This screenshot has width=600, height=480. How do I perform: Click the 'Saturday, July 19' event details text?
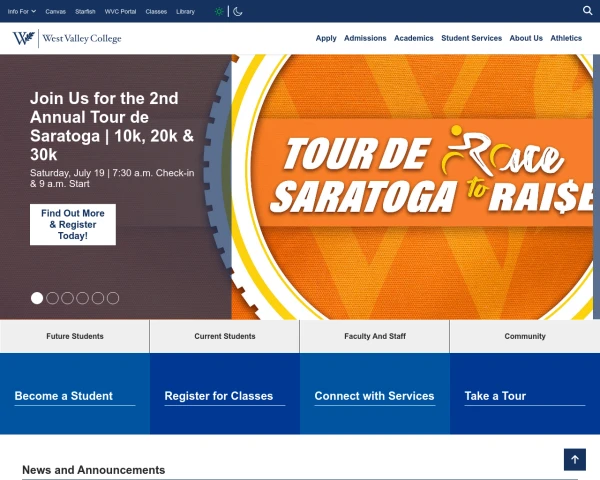(112, 178)
